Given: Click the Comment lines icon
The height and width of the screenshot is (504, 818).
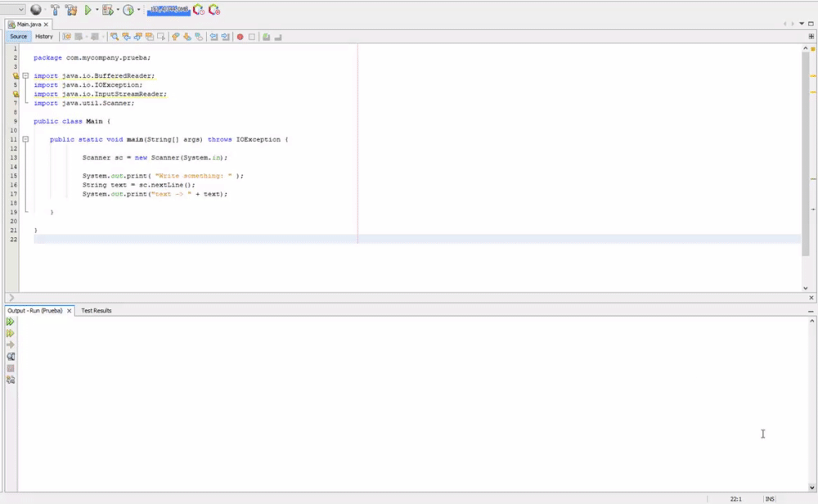Looking at the screenshot, I should [x=266, y=37].
